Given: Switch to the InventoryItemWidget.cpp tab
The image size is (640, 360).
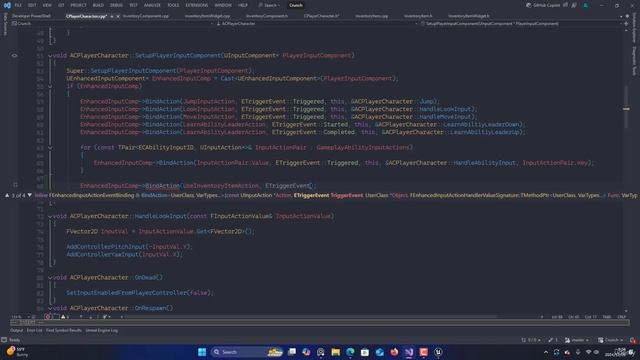Looking at the screenshot, I should [207, 16].
